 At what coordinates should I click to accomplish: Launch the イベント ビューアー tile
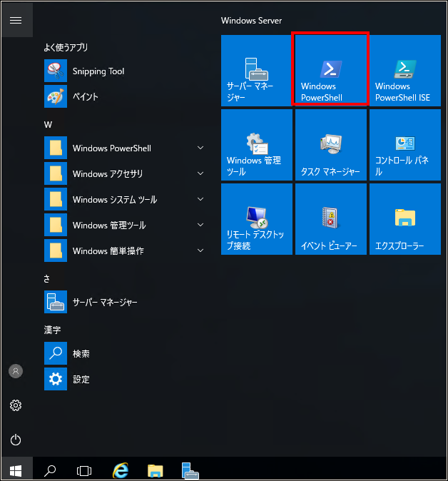[330, 218]
